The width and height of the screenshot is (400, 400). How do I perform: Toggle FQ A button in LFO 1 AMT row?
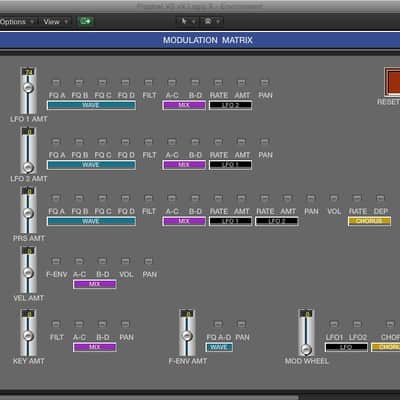tap(56, 82)
